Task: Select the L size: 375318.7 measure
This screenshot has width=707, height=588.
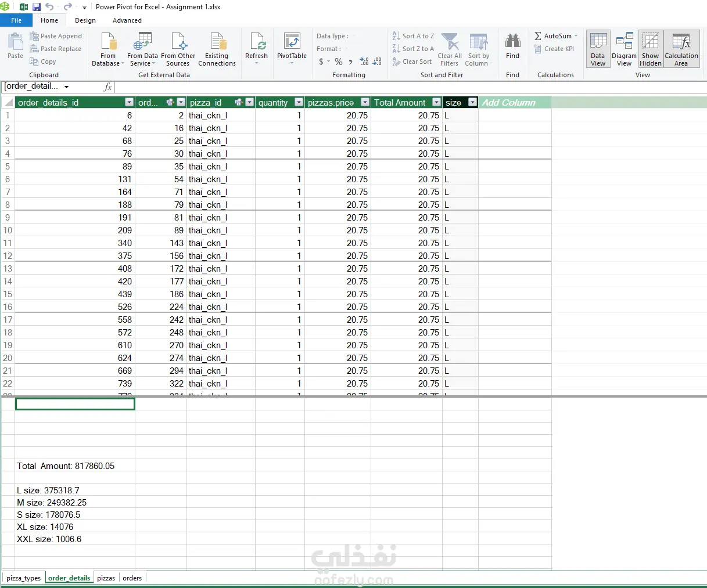Action: (x=75, y=490)
